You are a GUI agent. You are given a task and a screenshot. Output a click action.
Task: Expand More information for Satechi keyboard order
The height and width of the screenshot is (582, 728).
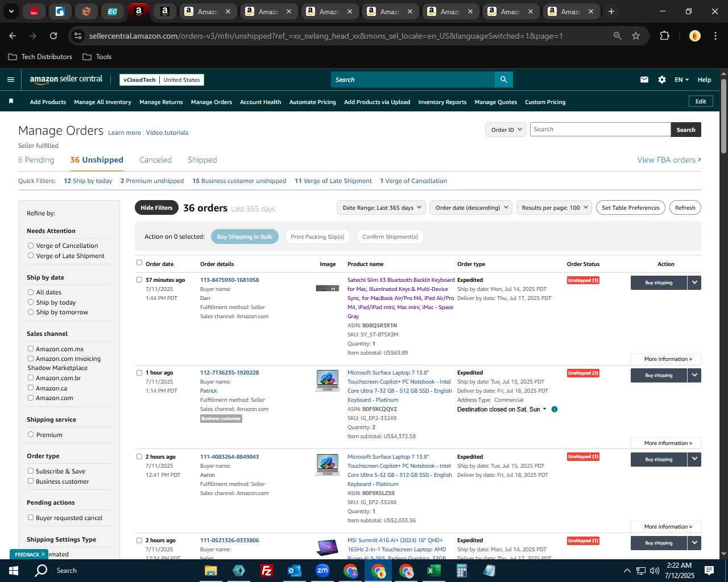[666, 359]
